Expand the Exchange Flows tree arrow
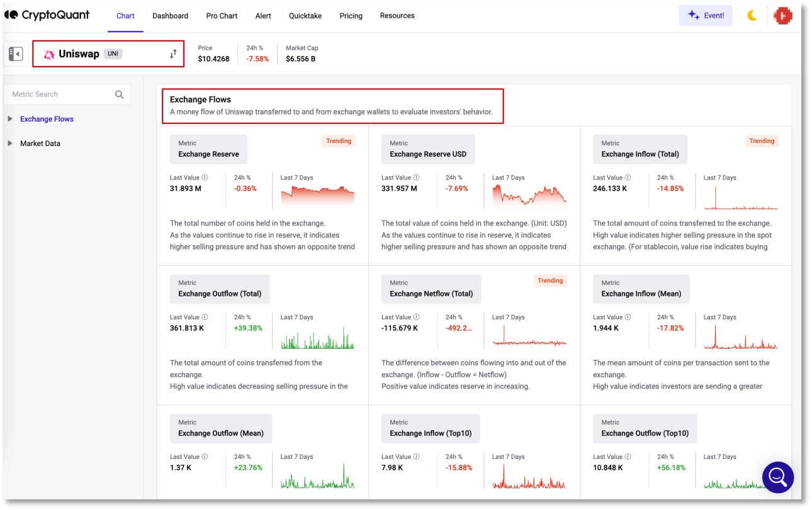The height and width of the screenshot is (510, 812). [x=9, y=118]
